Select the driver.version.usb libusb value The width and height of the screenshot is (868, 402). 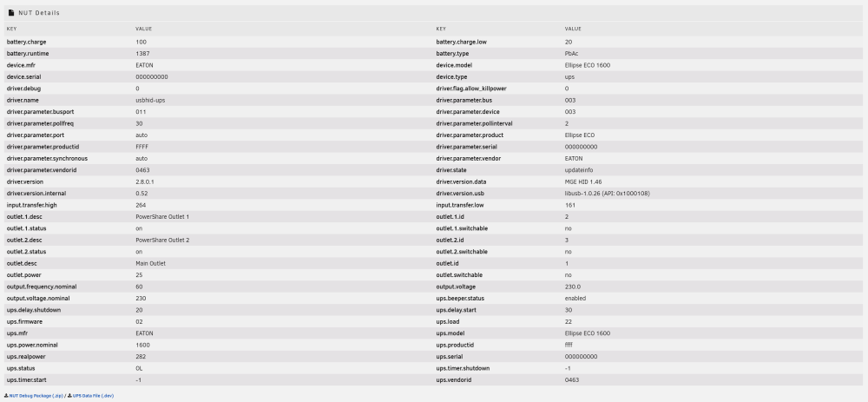pos(608,194)
